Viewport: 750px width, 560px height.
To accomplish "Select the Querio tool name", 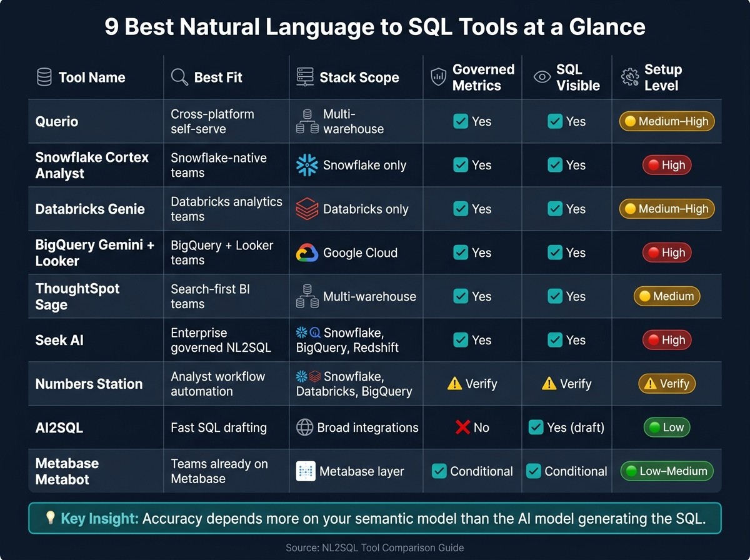I will tap(57, 122).
